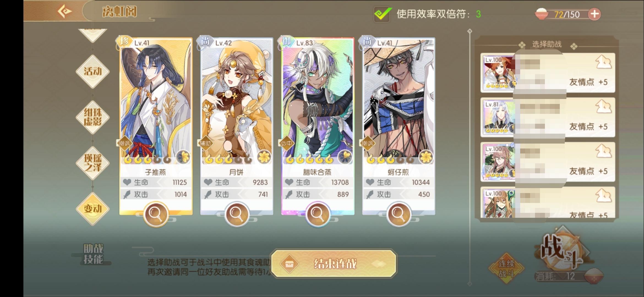Select the Lv.81 assist helper
This screenshot has width=644, height=297.
pyautogui.click(x=548, y=117)
